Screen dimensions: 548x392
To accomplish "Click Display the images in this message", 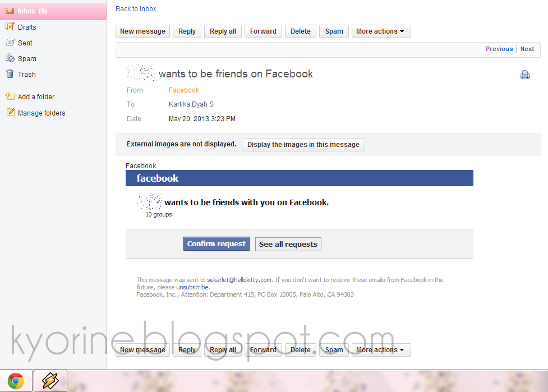I will pos(303,145).
